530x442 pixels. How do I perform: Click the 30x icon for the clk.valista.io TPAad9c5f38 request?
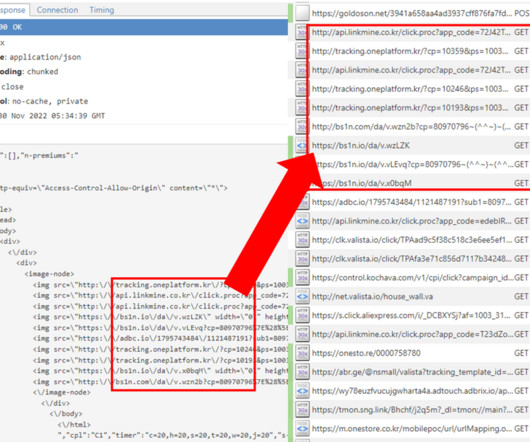(302, 240)
